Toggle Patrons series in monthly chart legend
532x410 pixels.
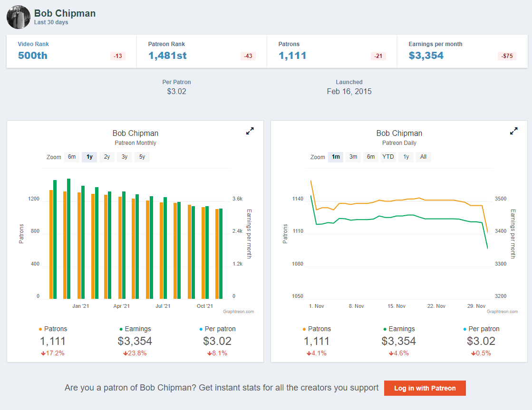pos(53,329)
